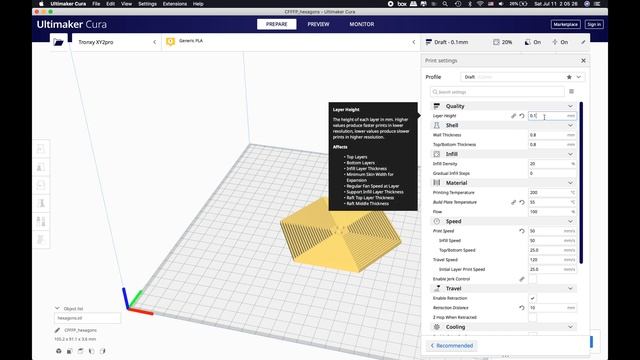Open the Extensions menu
The image size is (640, 360).
pos(175,4)
